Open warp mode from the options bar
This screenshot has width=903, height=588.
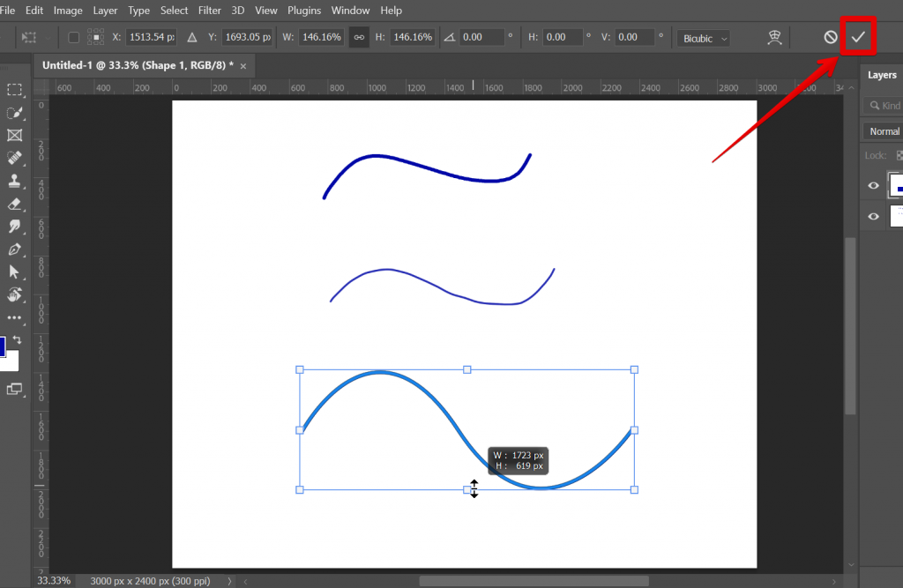[774, 37]
